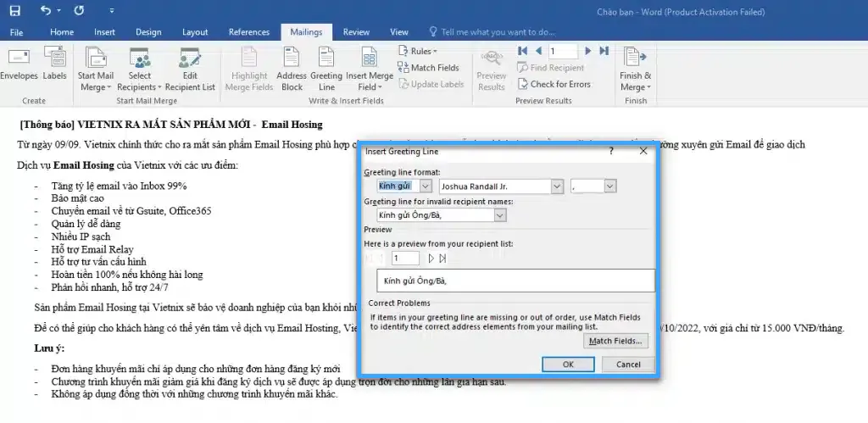Close the Insert Greeting Line dialog
The width and height of the screenshot is (868, 423).
click(643, 151)
